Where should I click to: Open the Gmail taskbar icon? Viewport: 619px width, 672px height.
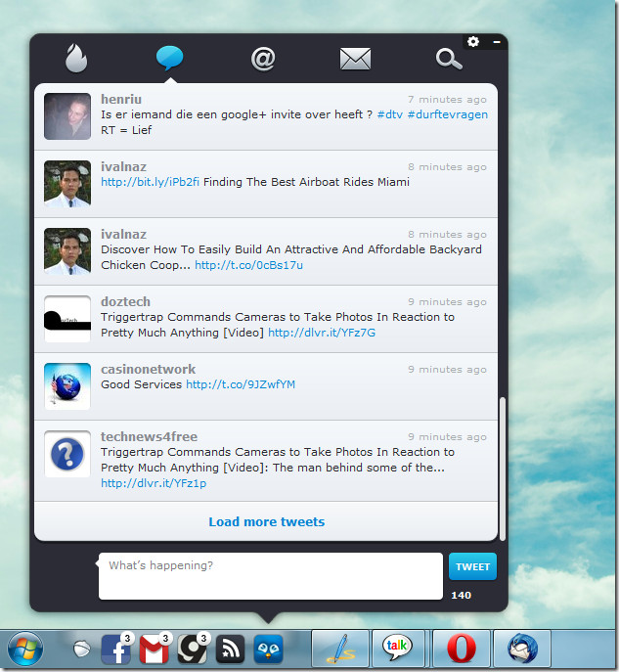pyautogui.click(x=154, y=650)
